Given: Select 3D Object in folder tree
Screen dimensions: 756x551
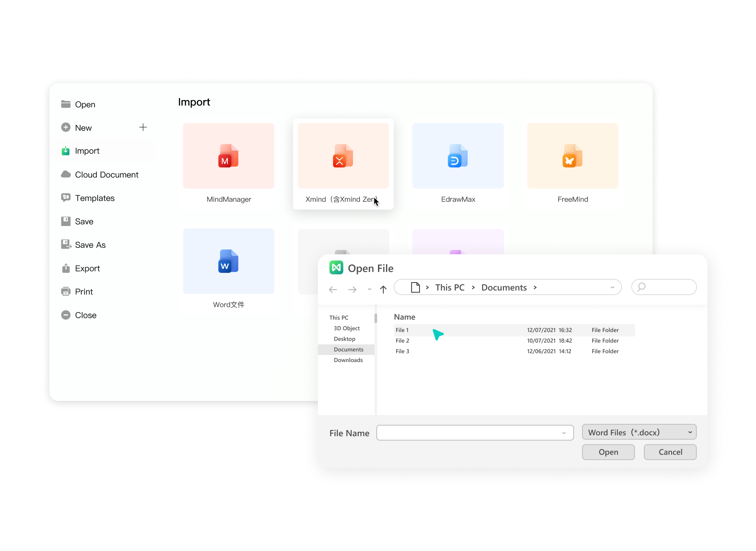Looking at the screenshot, I should (x=347, y=328).
